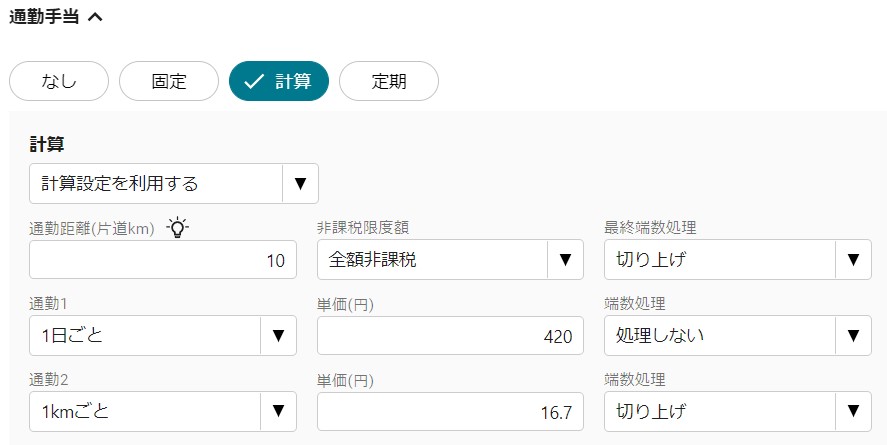887x445 pixels.
Task: Click the 通勤手当 section heading
Action: (x=44, y=17)
